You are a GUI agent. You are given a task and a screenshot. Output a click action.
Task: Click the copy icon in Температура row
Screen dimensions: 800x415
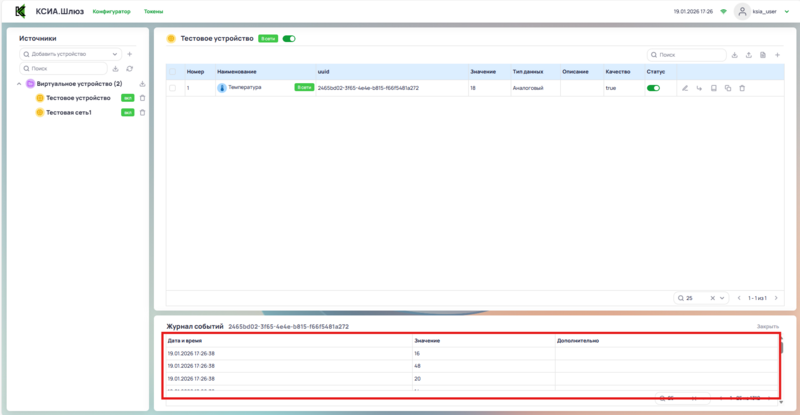727,88
